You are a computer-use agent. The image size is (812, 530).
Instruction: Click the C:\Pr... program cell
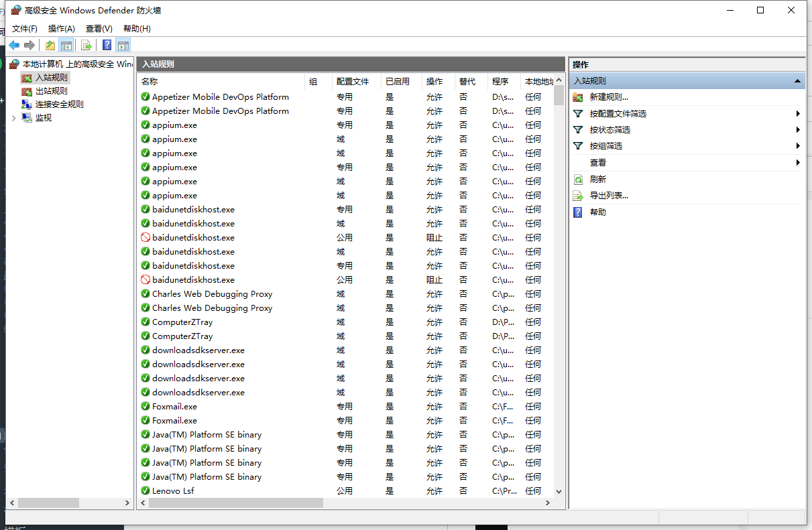tap(503, 491)
